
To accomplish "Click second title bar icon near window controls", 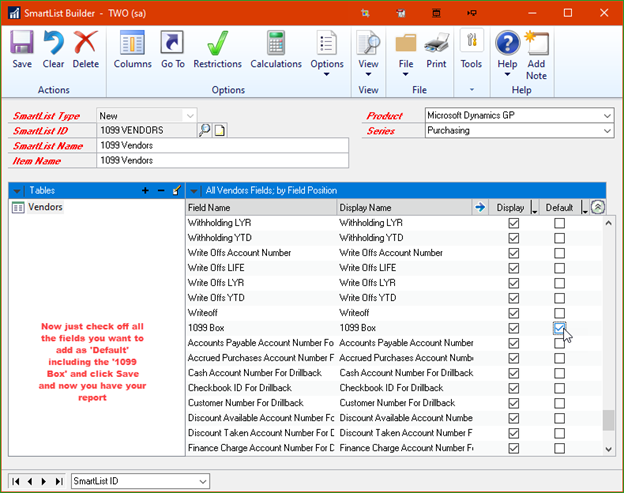I will pyautogui.click(x=401, y=13).
